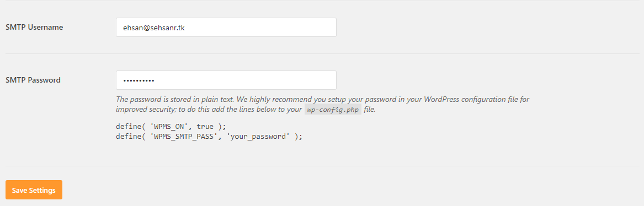644x206 pixels.
Task: Click the empty end of the password field
Action: [x=247, y=80]
